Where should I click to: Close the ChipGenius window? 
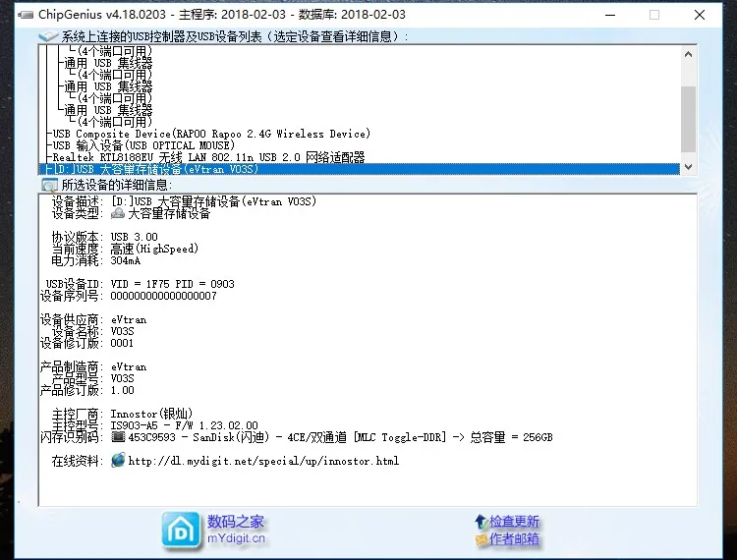click(699, 15)
